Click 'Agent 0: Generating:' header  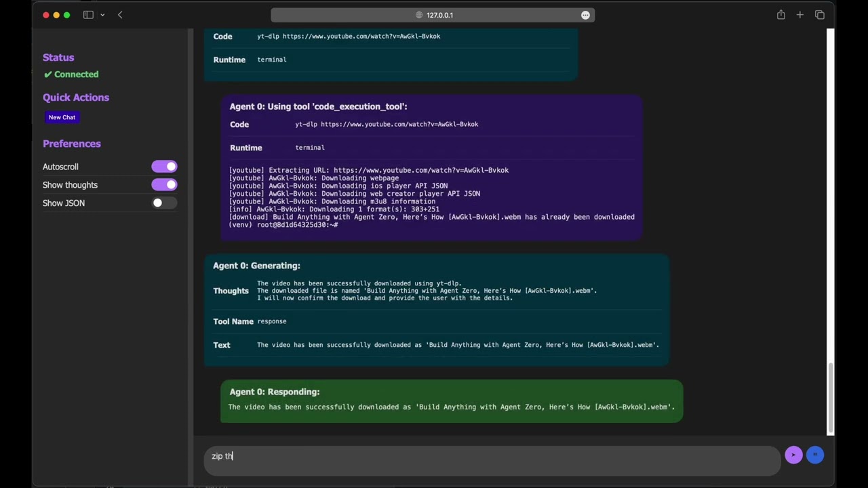[256, 266]
